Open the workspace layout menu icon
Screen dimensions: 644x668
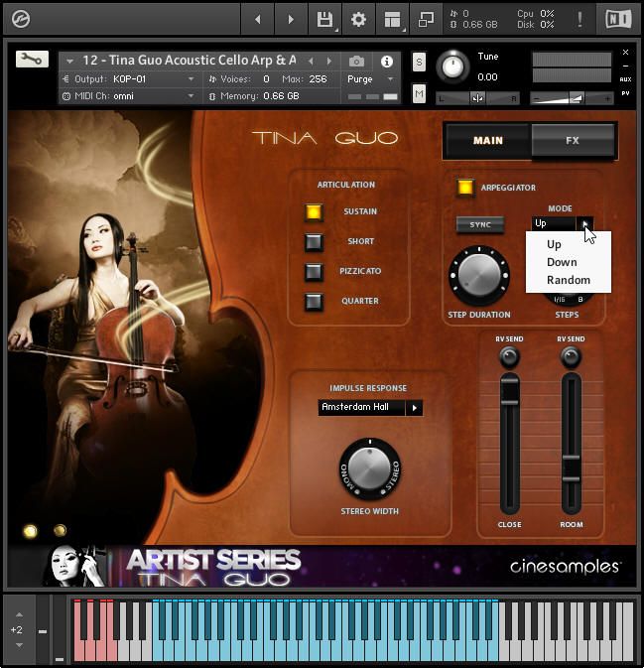(x=392, y=19)
